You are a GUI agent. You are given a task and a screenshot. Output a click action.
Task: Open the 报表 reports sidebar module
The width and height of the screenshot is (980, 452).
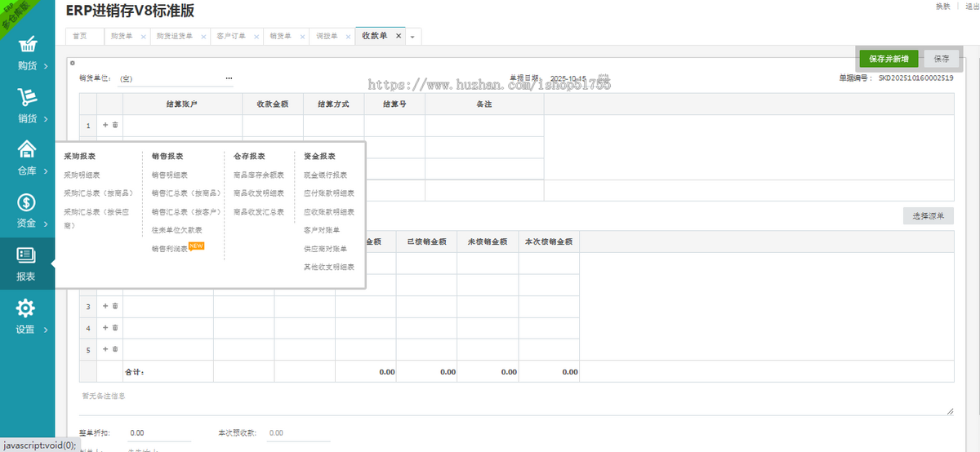27,264
